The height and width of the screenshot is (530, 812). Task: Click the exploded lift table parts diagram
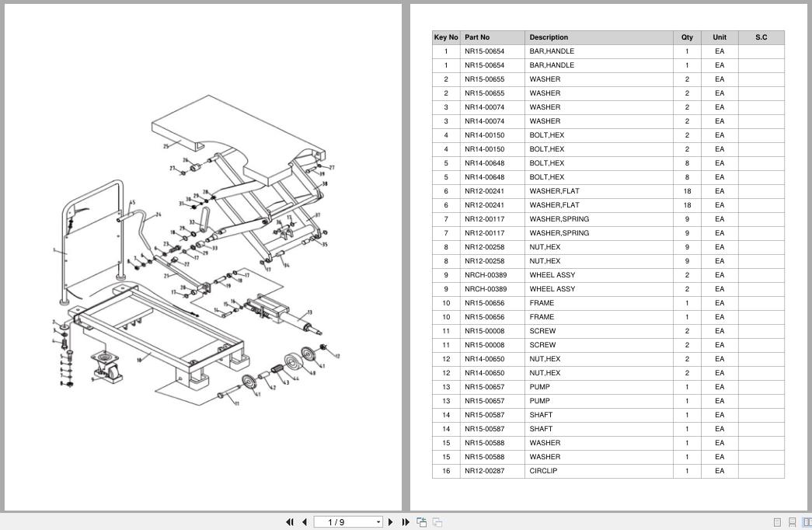coord(197,249)
